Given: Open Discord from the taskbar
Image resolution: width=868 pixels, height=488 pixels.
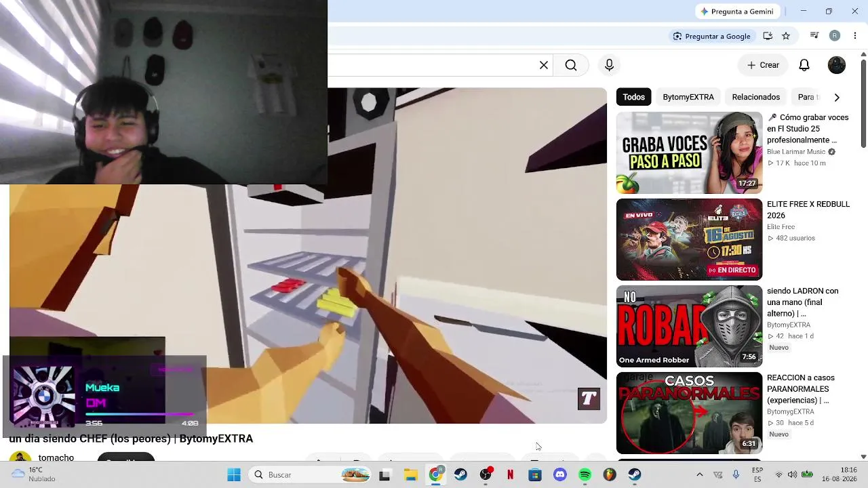Looking at the screenshot, I should point(560,474).
